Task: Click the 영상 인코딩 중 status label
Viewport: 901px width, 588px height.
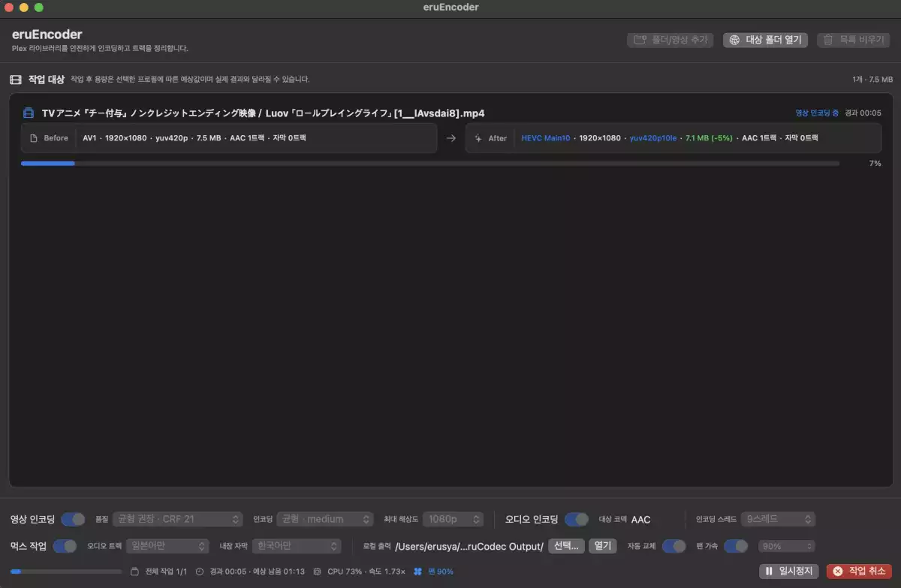Action: (817, 113)
